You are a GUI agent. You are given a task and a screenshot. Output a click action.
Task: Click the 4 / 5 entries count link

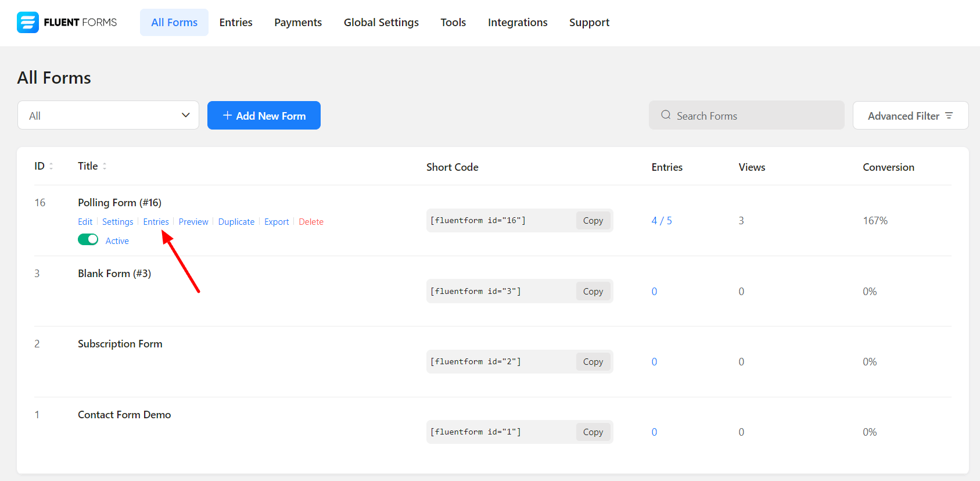(x=661, y=221)
